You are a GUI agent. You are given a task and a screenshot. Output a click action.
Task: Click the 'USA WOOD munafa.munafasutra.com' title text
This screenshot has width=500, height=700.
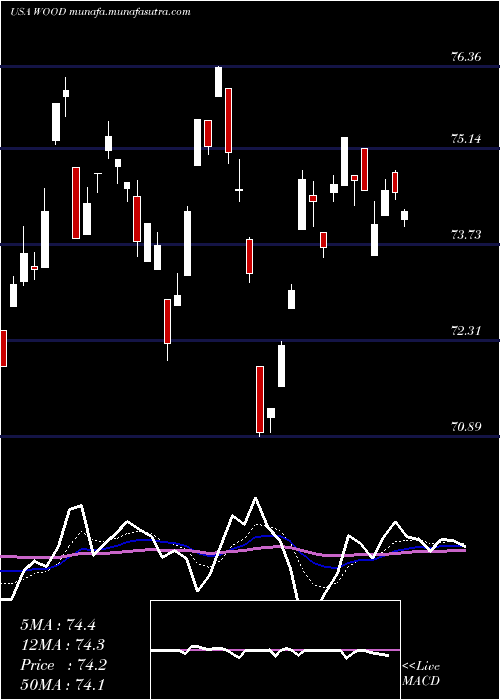pyautogui.click(x=100, y=12)
